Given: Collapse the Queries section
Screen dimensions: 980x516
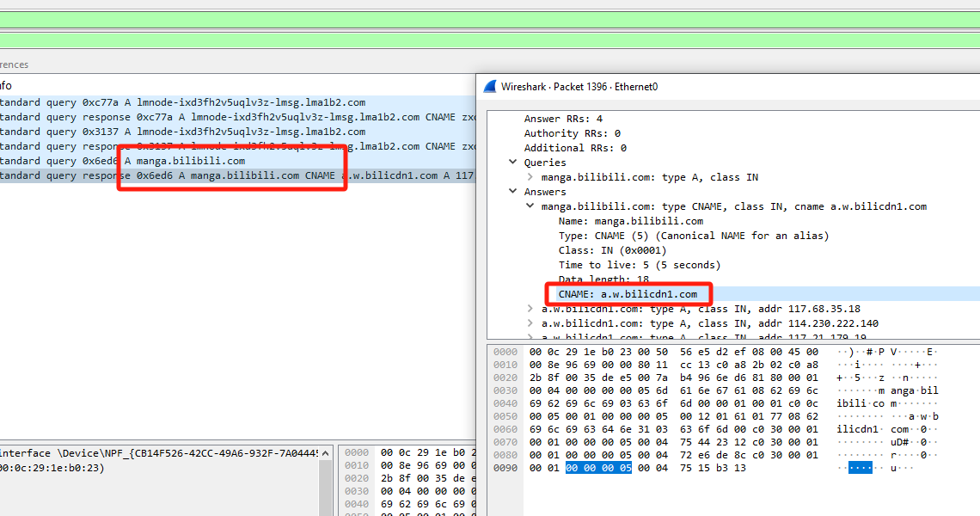Looking at the screenshot, I should [x=513, y=163].
